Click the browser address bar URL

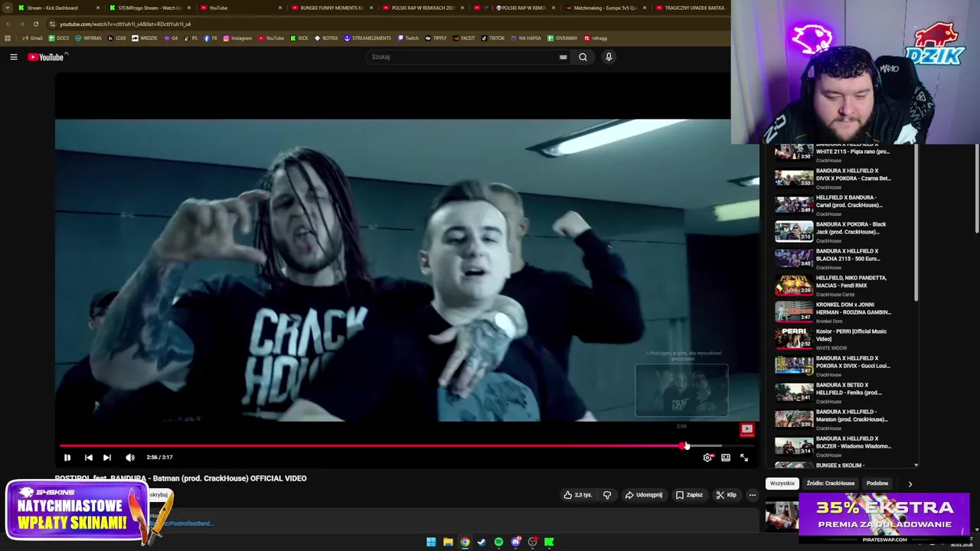(126, 24)
